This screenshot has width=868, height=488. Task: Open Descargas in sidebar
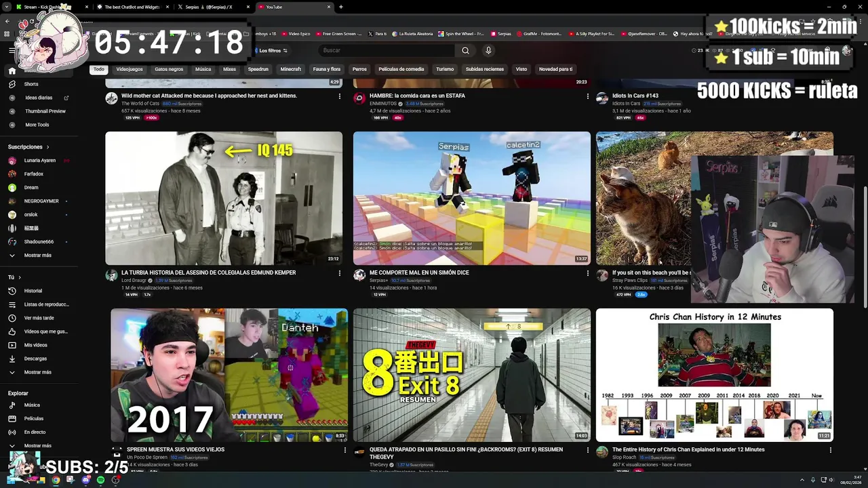[35, 359]
